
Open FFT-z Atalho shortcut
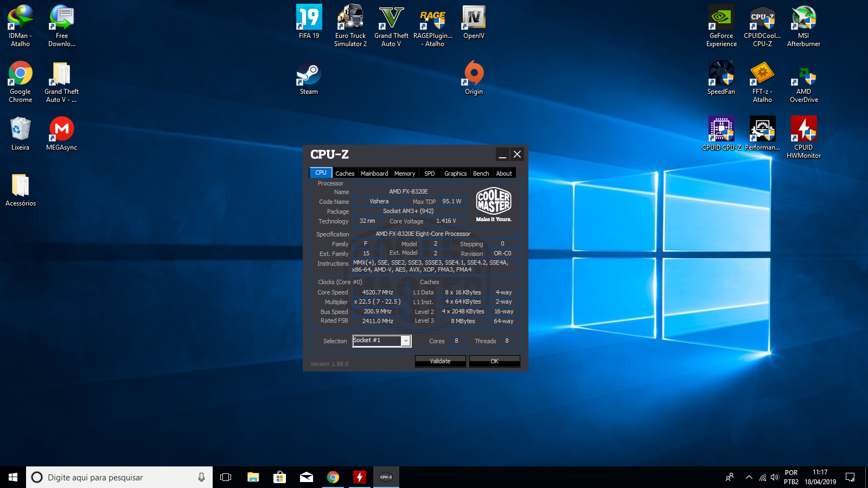[762, 81]
